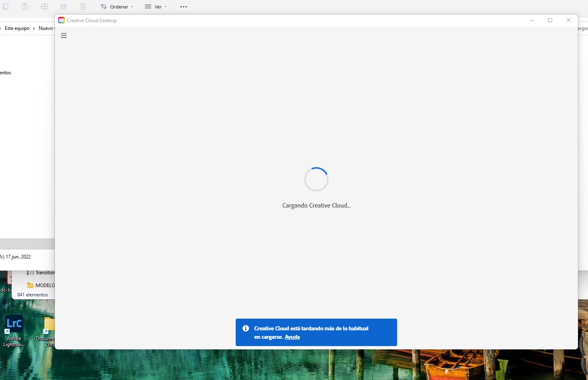Click the Delete trash icon
Viewport: 588px width, 380px height.
coord(83,6)
